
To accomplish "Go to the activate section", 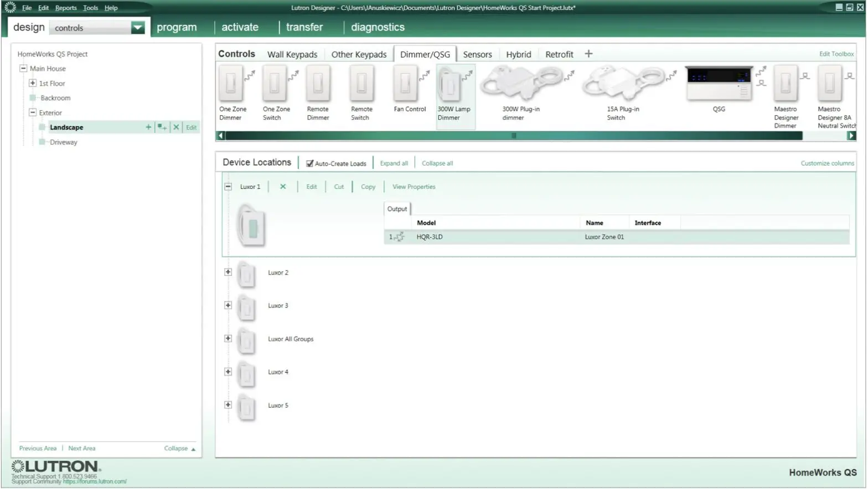I will click(x=240, y=27).
